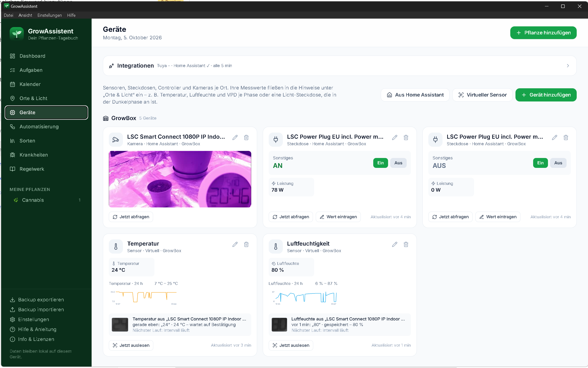Open Einstellungen at sidebar bottom

30,319
